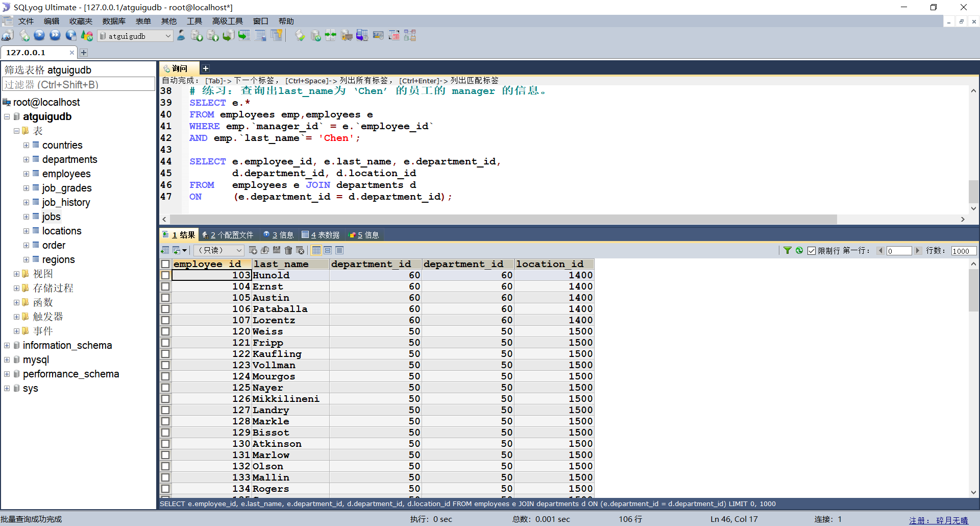Check the row checkbox for Landry
Viewport: 980px width, 526px height.
pyautogui.click(x=165, y=410)
